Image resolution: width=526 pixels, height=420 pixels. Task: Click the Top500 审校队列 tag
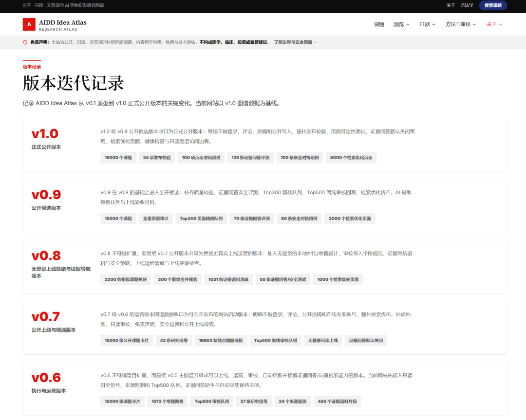click(x=212, y=402)
